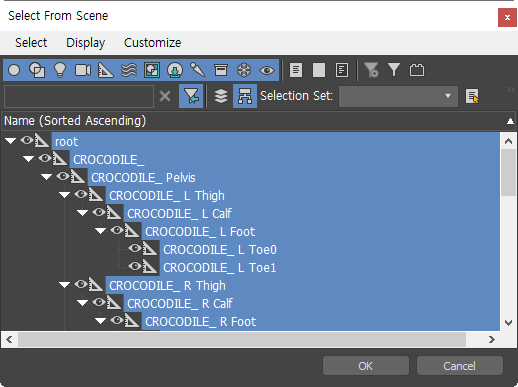Collapse the root tree node

(11, 141)
